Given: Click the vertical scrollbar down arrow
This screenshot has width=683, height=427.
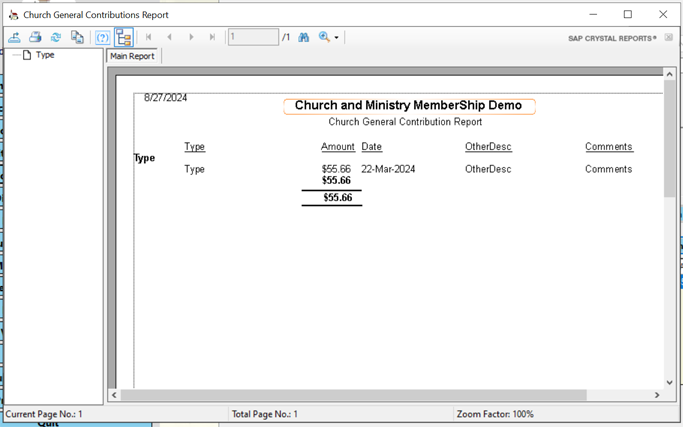Looking at the screenshot, I should pos(669,383).
